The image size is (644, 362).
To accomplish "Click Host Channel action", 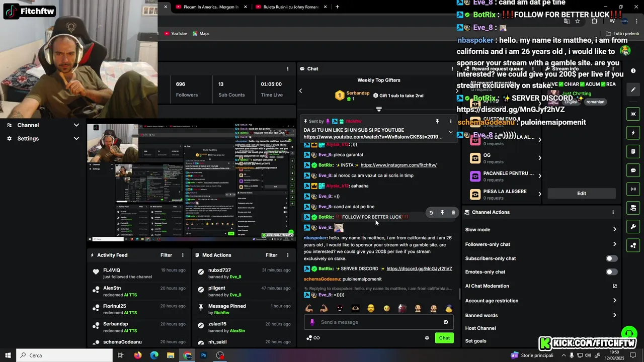I will [480, 328].
